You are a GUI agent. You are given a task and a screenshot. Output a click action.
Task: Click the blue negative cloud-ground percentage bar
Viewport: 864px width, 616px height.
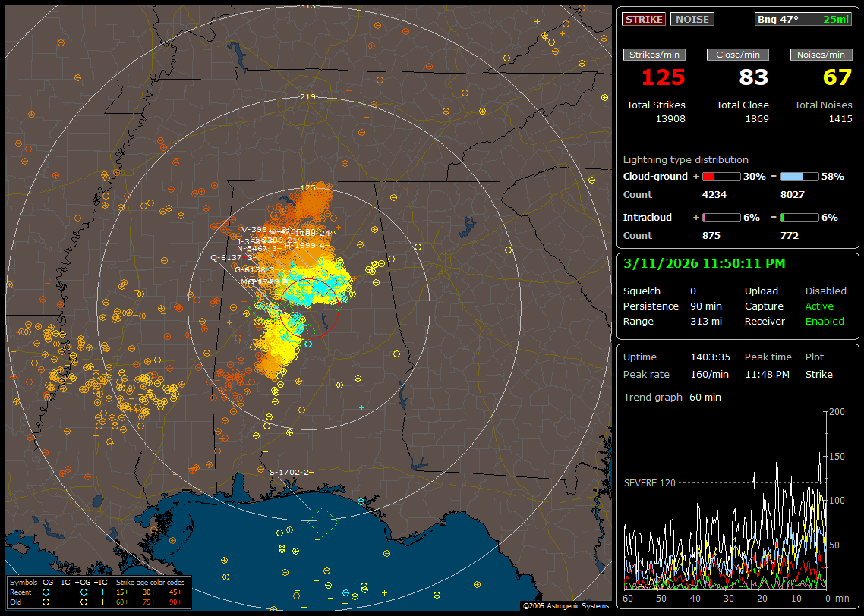point(799,176)
